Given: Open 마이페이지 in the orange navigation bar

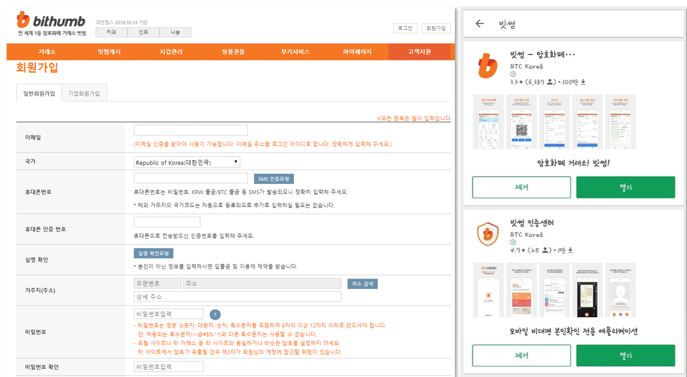Looking at the screenshot, I should click(357, 52).
